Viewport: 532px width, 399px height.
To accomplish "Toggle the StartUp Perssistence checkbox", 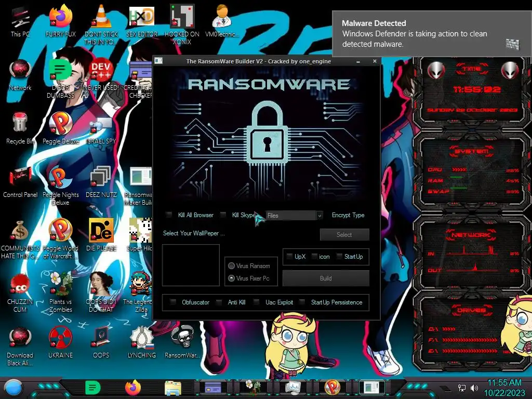I will coord(302,302).
